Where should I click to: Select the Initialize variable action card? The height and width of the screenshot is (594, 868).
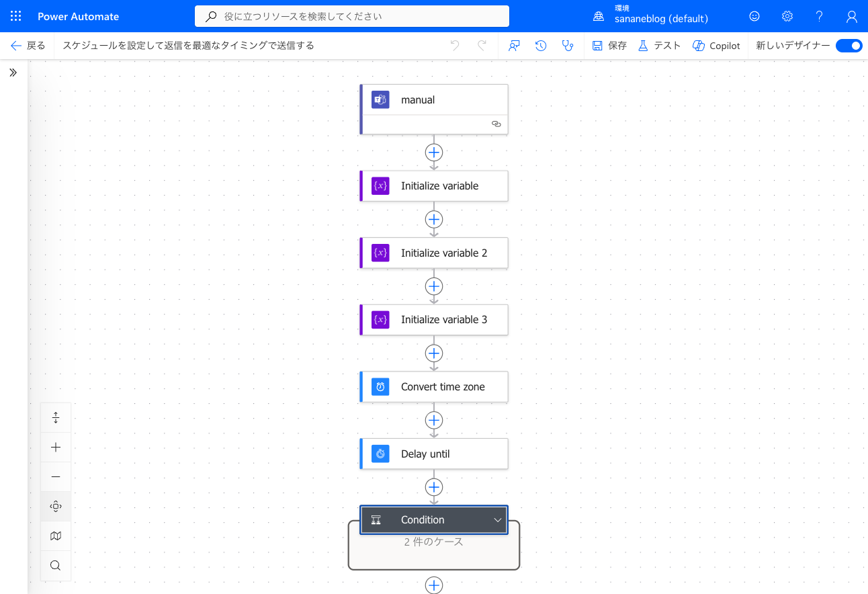click(434, 185)
